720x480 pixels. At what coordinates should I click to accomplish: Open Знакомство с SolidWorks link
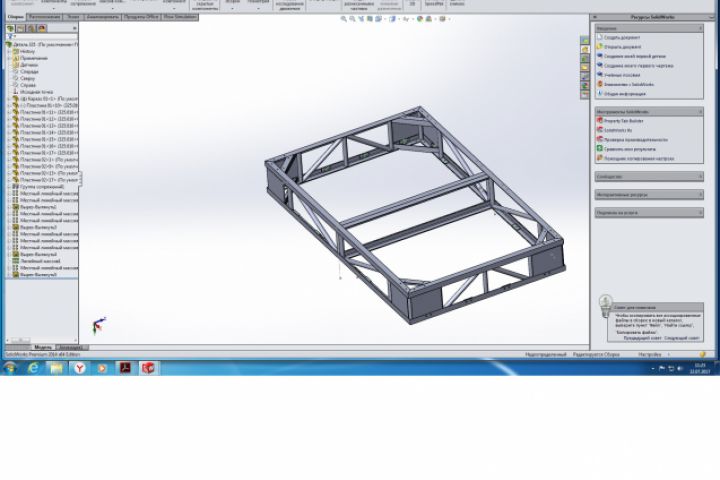point(629,85)
